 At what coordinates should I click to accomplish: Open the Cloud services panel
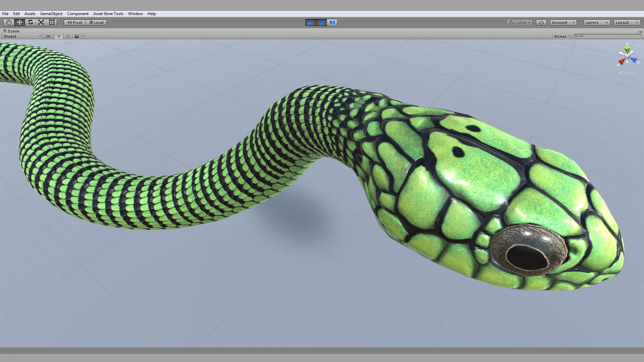tap(541, 22)
